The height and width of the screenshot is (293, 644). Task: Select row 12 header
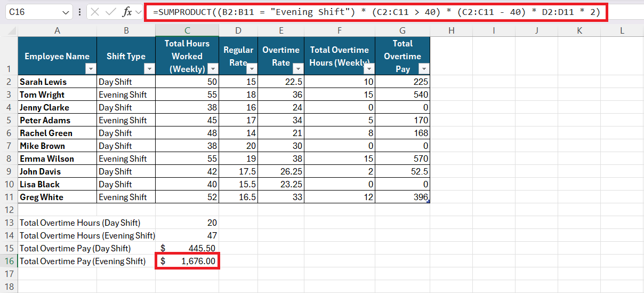(9, 210)
